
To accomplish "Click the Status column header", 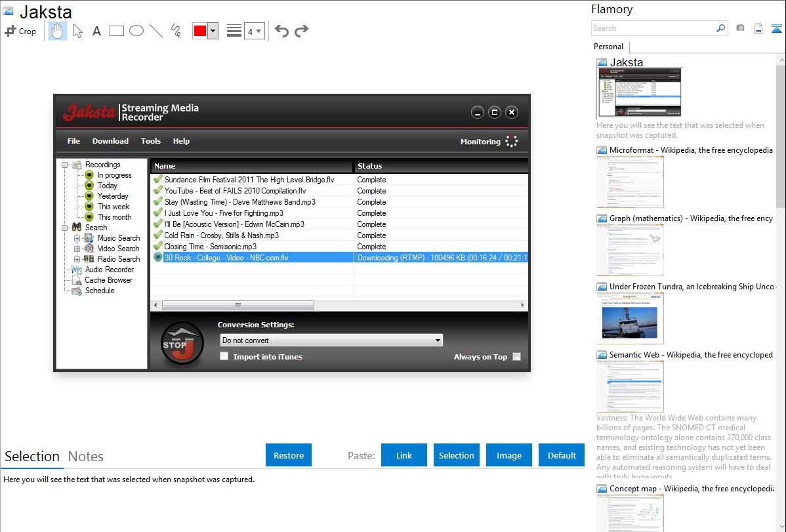I will [441, 166].
